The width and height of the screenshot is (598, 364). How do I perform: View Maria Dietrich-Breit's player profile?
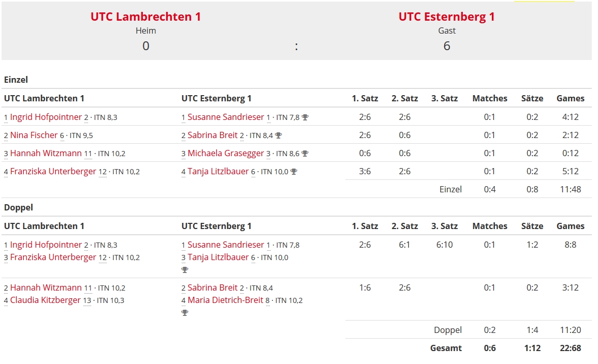pyautogui.click(x=225, y=300)
